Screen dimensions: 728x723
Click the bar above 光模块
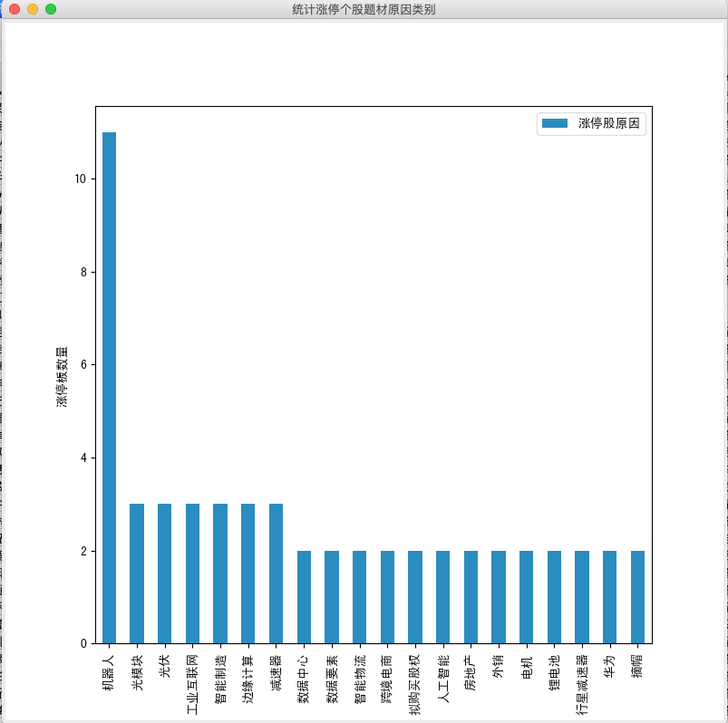coord(137,574)
